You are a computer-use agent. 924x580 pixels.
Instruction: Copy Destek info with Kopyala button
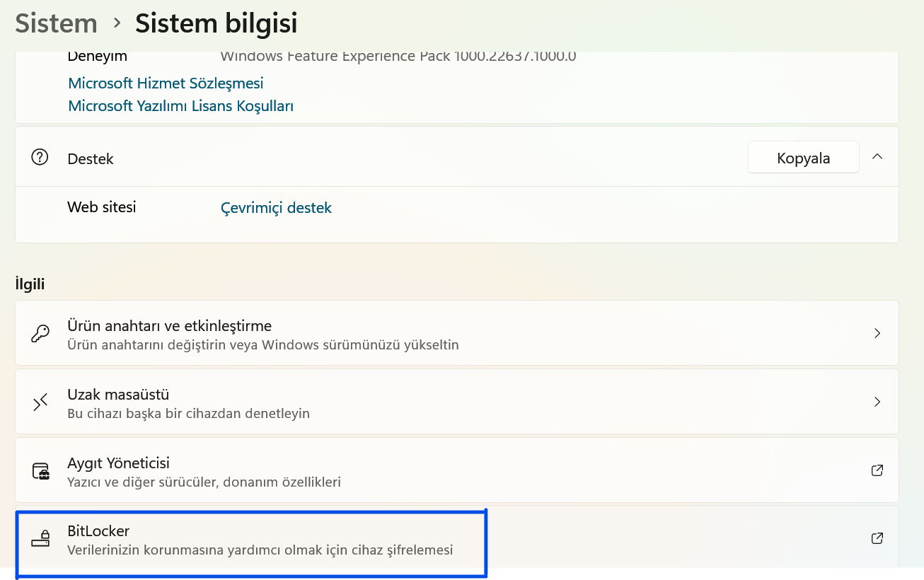tap(804, 158)
